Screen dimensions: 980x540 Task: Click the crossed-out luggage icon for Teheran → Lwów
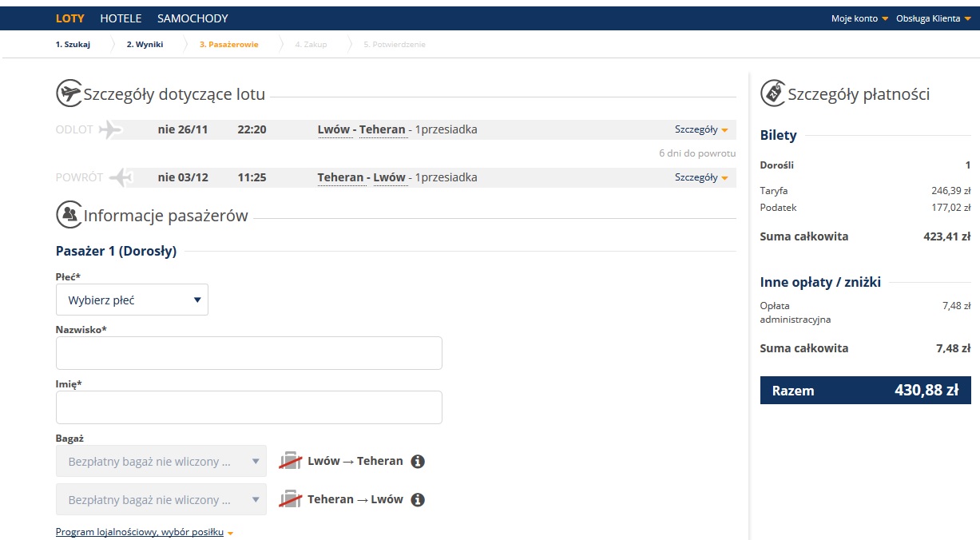pos(291,499)
